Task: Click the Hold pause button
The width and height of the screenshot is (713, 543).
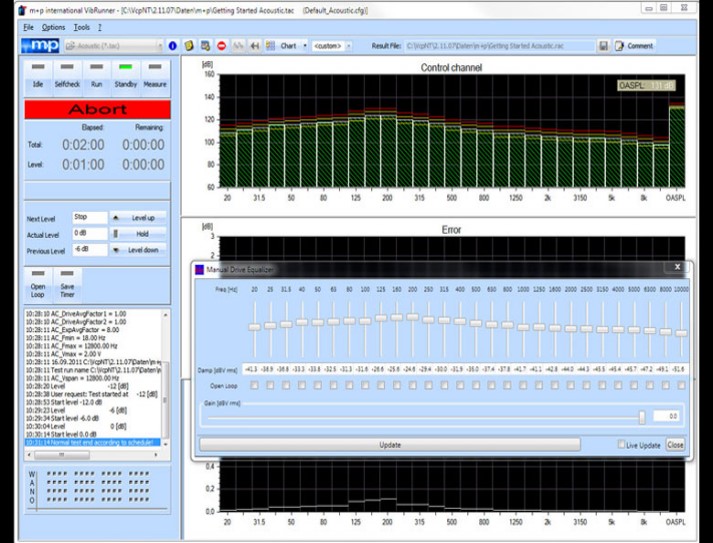Action: [x=138, y=234]
